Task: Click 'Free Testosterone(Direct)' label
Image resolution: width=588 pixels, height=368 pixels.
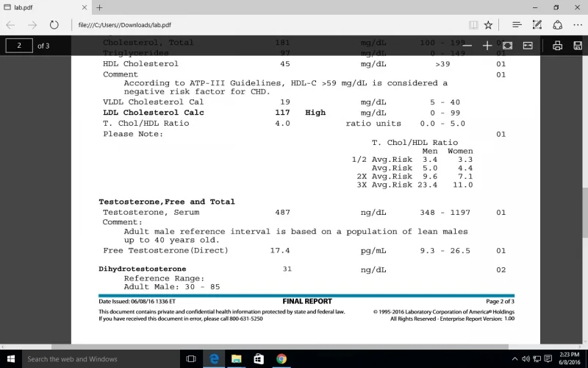Action: pos(165,250)
